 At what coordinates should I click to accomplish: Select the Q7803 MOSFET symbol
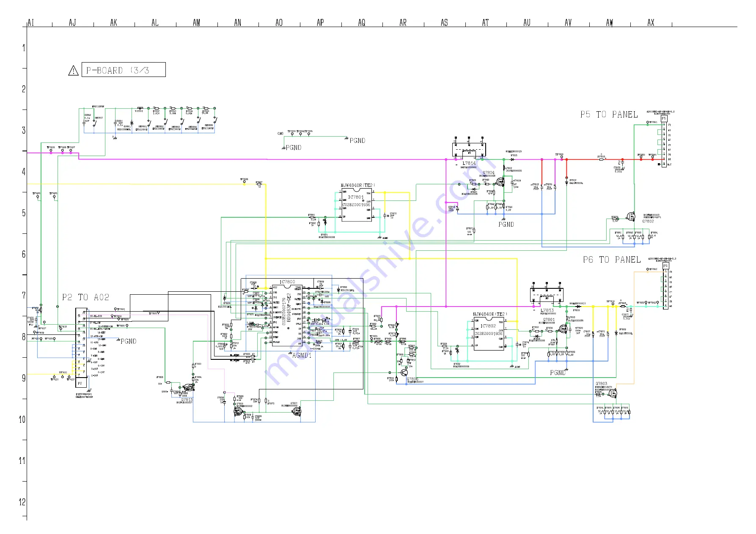tap(612, 393)
